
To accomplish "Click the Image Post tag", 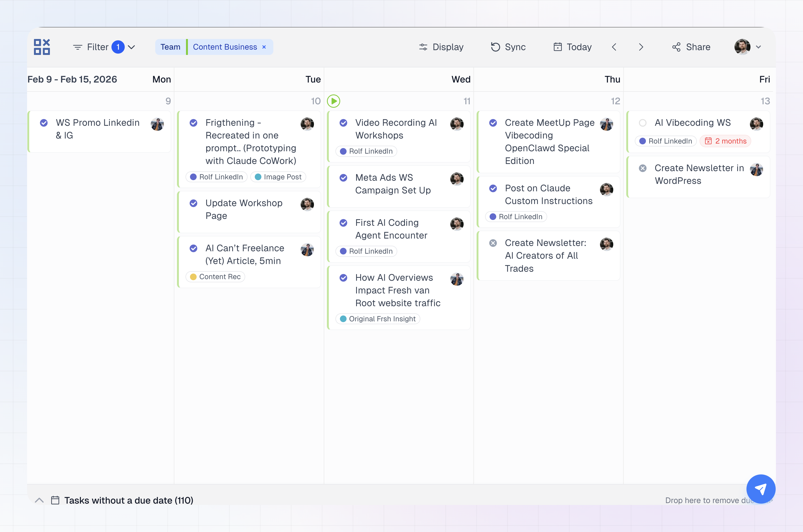I will click(278, 177).
